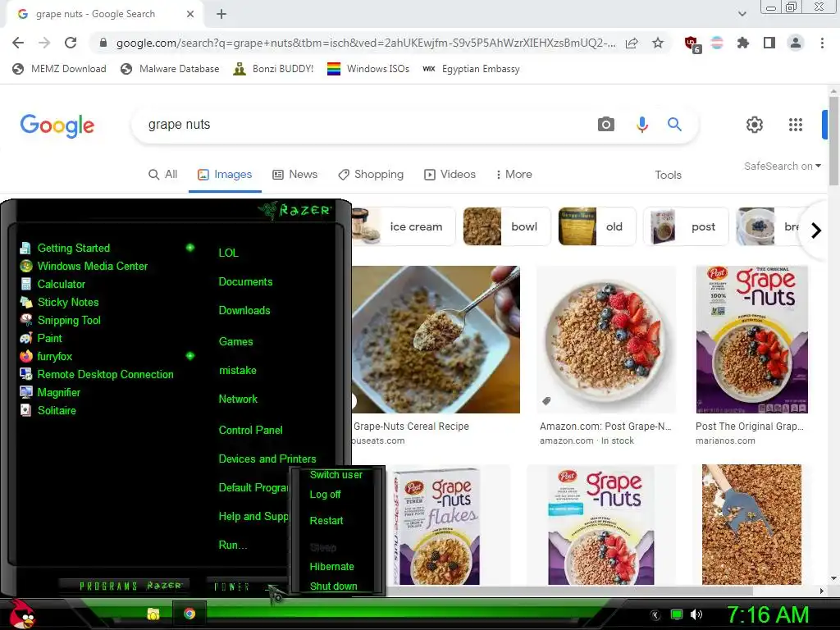Open a new browser tab
Screen dimensions: 840x630
coord(221,14)
